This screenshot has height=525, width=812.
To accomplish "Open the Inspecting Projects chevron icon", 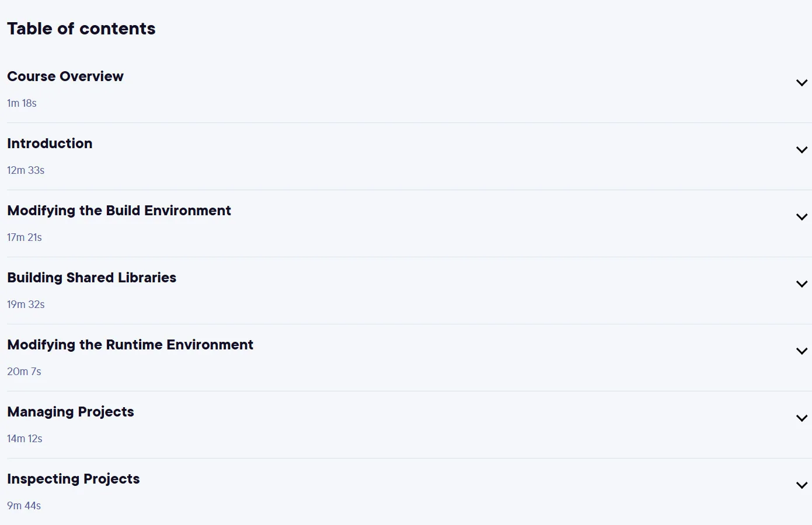I will pos(801,485).
